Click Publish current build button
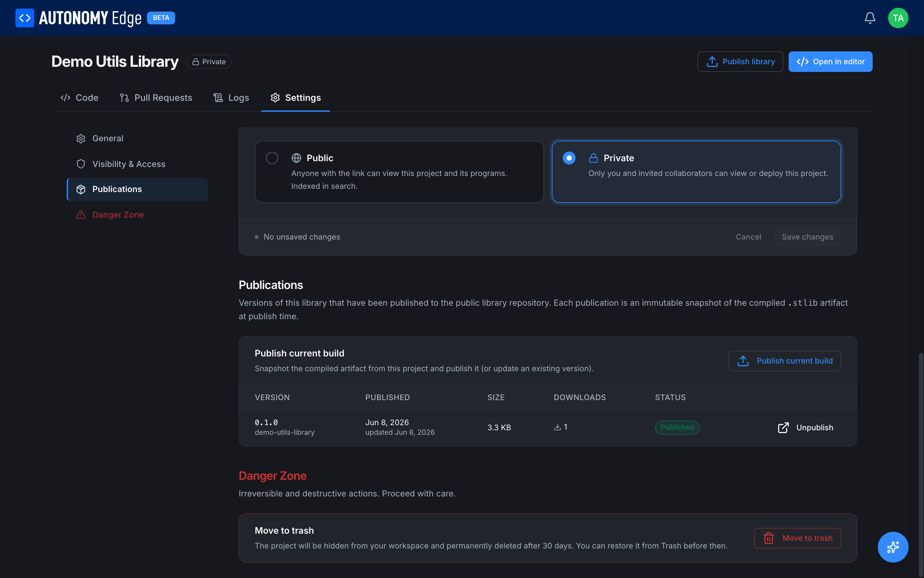Viewport: 924px width, 578px height. tap(784, 361)
